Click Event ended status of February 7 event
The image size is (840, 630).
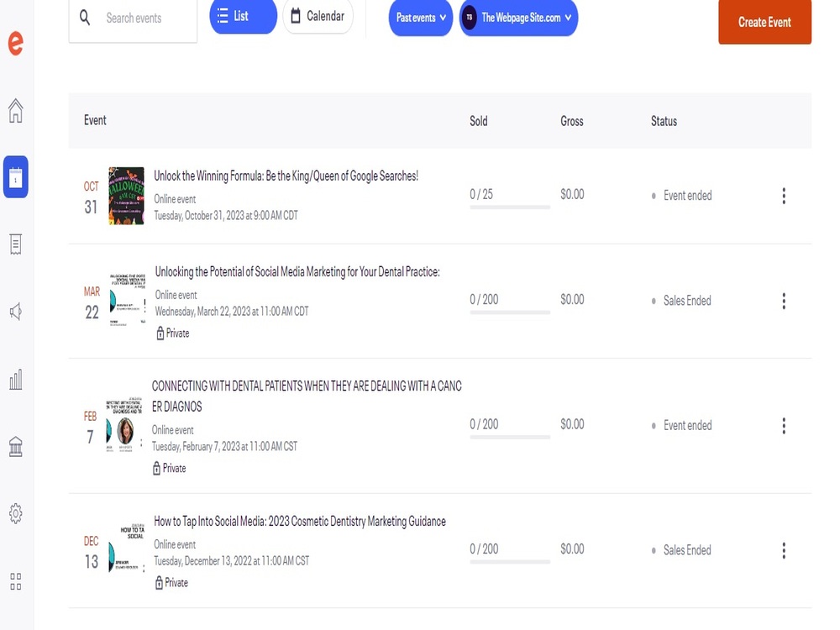[x=687, y=425]
